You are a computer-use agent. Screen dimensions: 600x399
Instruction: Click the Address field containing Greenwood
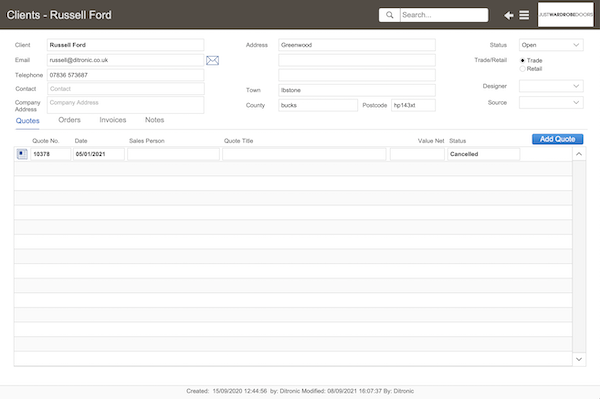click(x=357, y=45)
